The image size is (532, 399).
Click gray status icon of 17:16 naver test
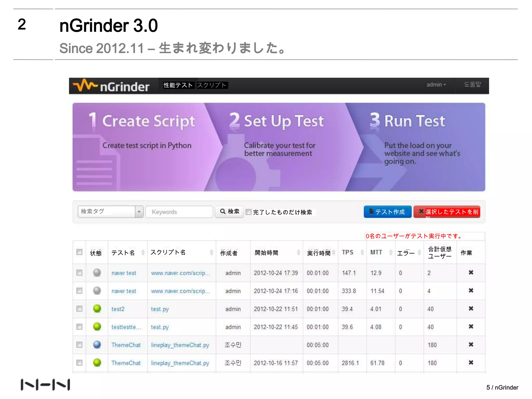[97, 290]
